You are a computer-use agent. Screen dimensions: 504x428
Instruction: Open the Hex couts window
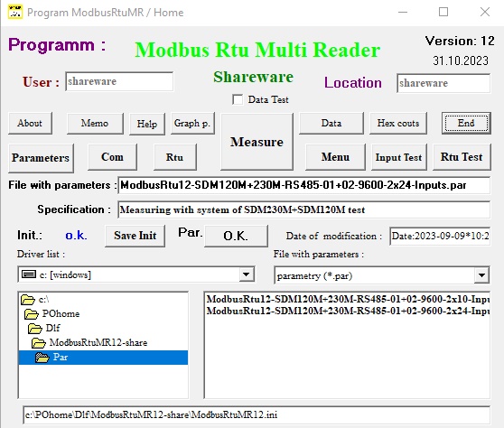(x=398, y=123)
